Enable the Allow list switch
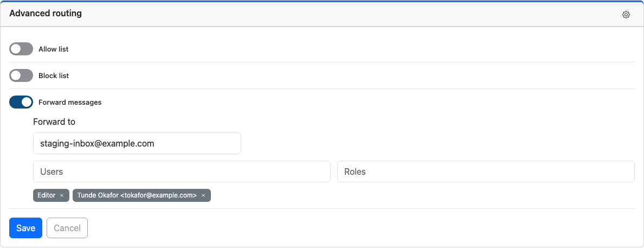This screenshot has height=248, width=644. (21, 49)
